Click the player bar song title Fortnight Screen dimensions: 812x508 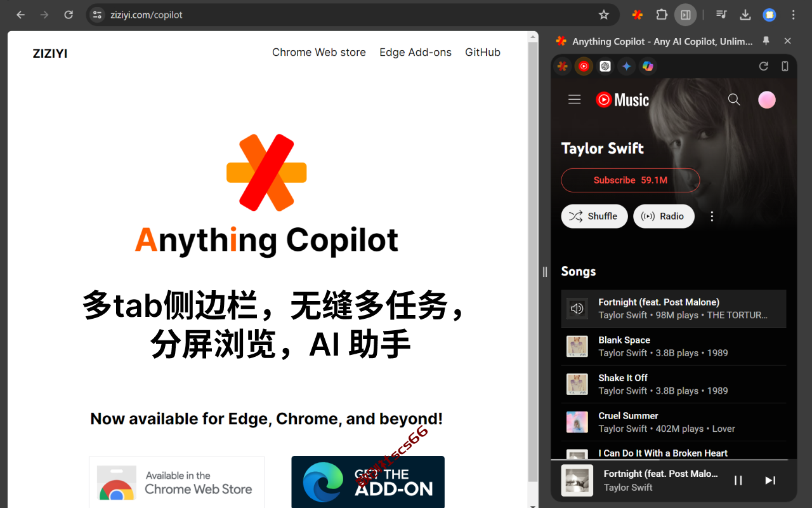(661, 474)
